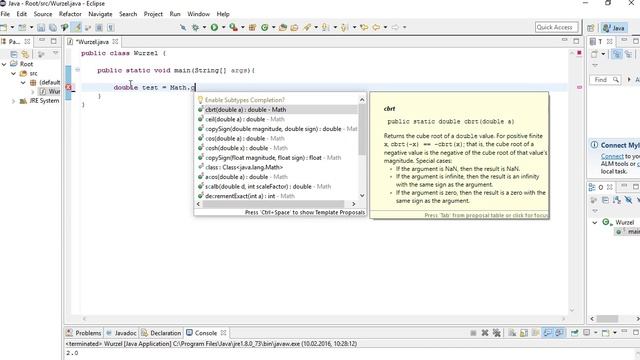Open the Project menu
The width and height of the screenshot is (640, 360).
[153, 14]
